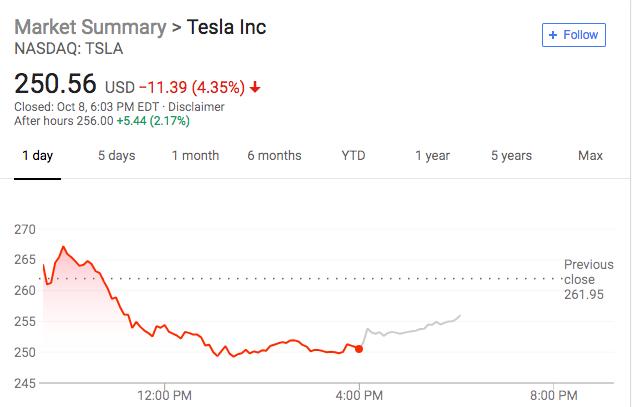This screenshot has height=407, width=632.
Task: Switch to the 5 days tab
Action: pos(116,156)
